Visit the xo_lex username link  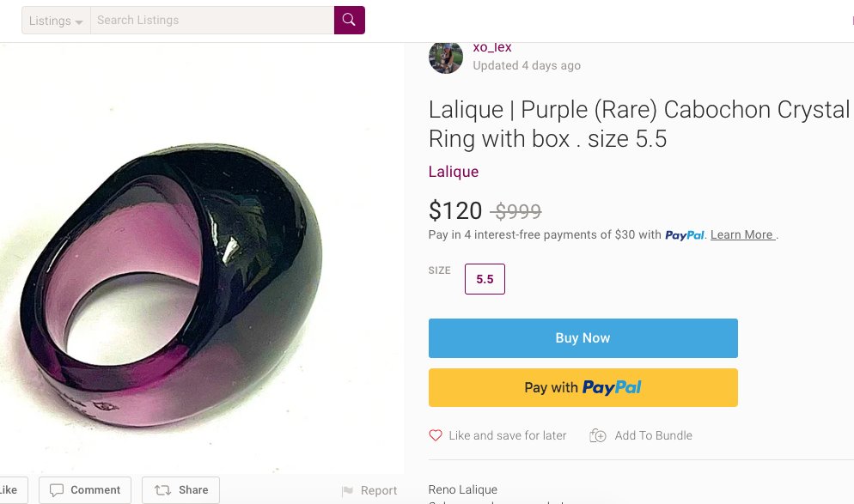492,48
